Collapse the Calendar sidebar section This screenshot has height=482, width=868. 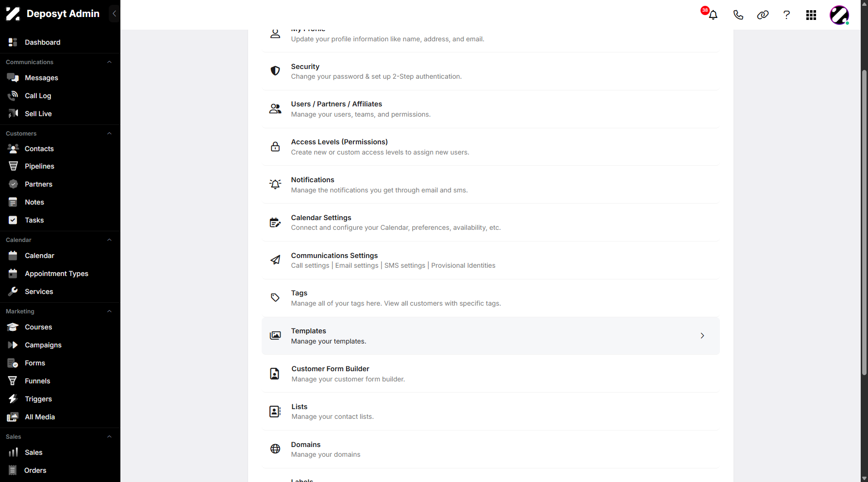pyautogui.click(x=109, y=240)
